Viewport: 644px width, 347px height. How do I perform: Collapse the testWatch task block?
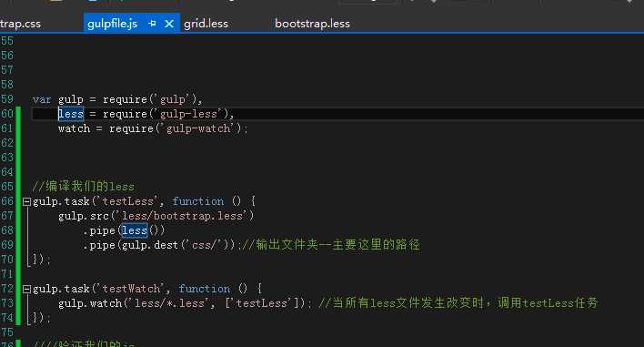26,289
